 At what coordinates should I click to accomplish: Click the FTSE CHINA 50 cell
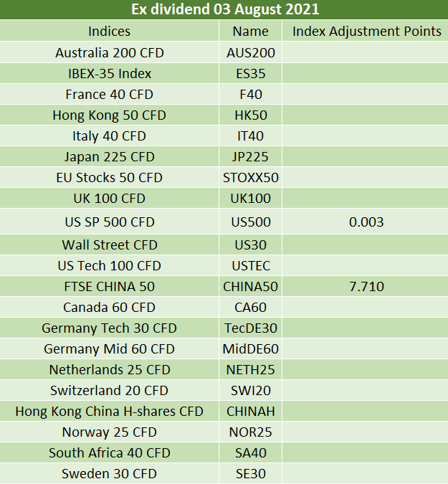tap(109, 286)
